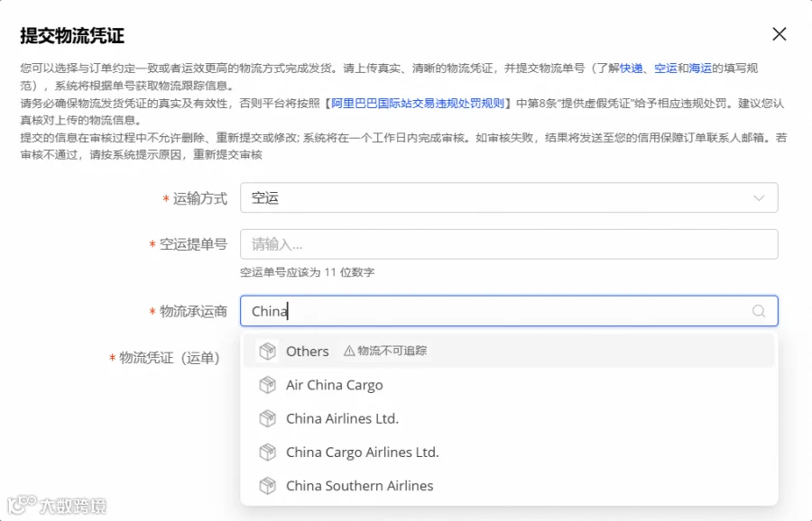Open the 快递 guideline link
Viewport: 812px width, 521px height.
pyautogui.click(x=631, y=68)
